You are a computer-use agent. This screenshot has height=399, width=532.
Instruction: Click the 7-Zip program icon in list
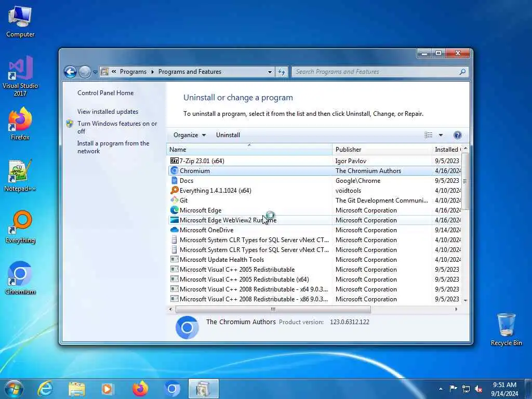[175, 161]
